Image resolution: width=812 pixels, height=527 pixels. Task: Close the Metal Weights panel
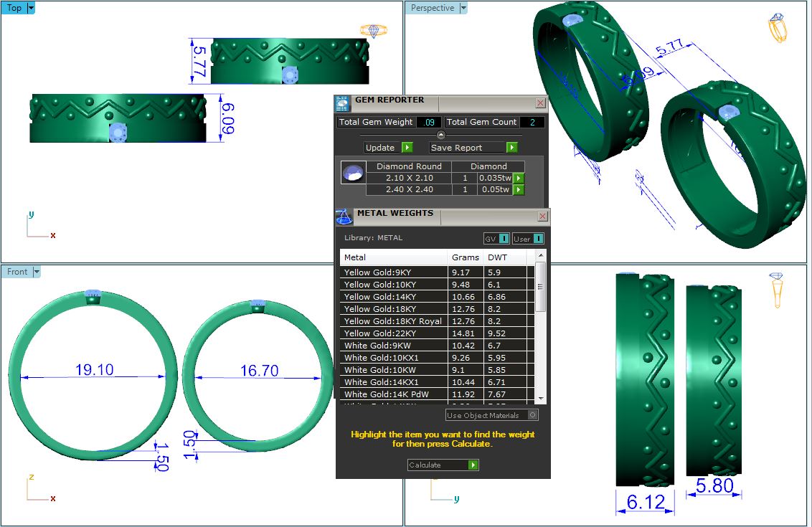coord(542,216)
